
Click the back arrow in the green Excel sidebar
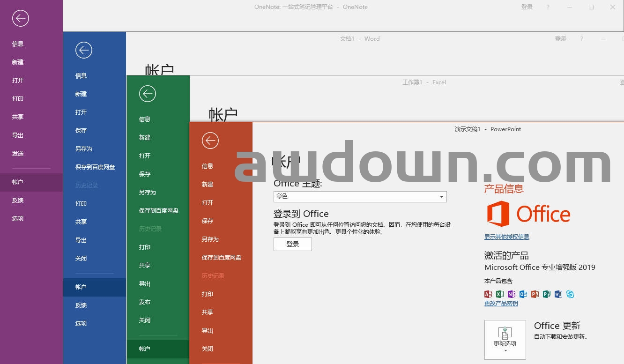pos(147,94)
